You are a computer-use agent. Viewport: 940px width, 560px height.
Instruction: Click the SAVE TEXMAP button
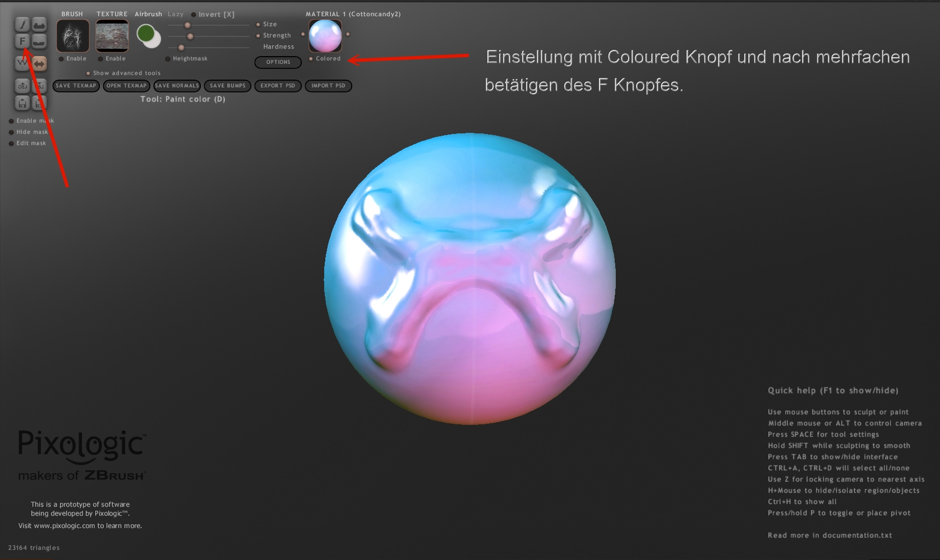pyautogui.click(x=76, y=86)
